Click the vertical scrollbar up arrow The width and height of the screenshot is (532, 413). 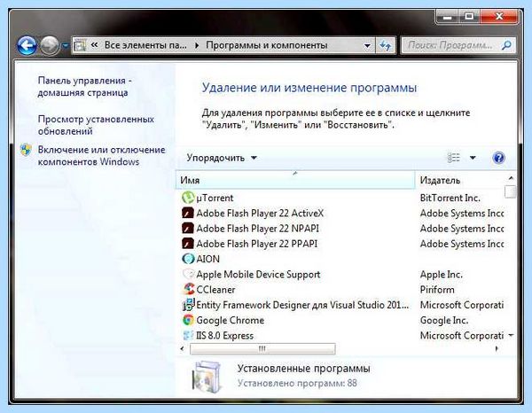coord(511,178)
